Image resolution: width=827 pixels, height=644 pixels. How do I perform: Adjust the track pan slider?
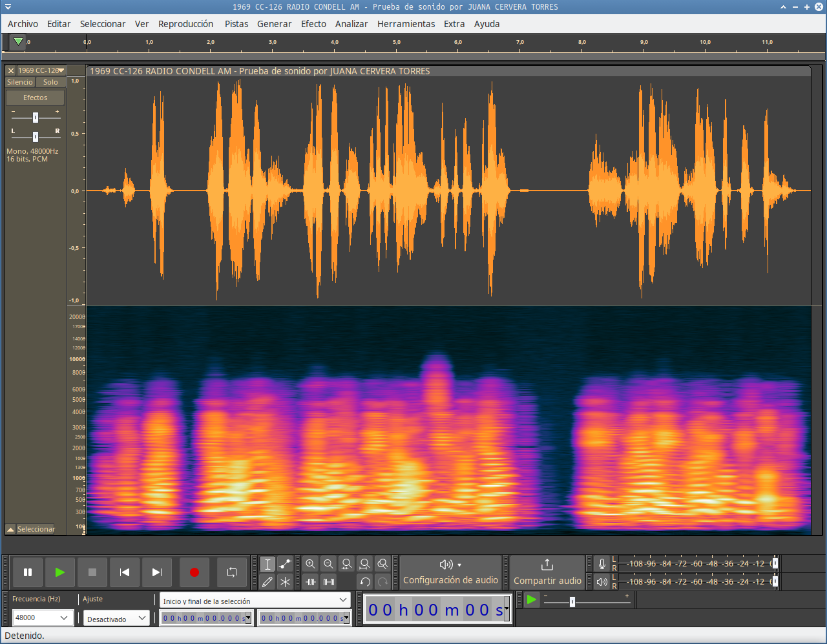[36, 136]
